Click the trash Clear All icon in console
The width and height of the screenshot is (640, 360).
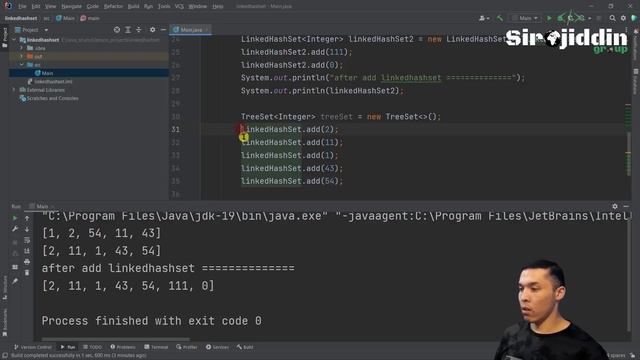click(27, 272)
